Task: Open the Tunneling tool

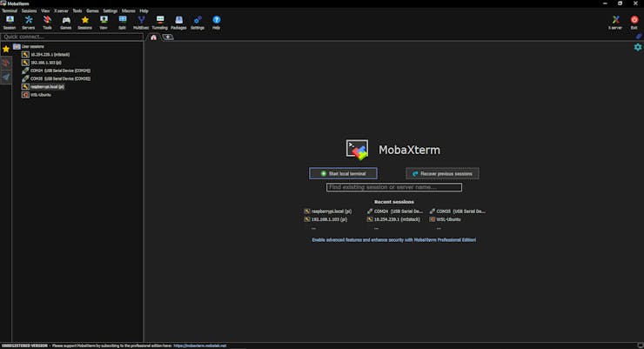Action: 160,22
